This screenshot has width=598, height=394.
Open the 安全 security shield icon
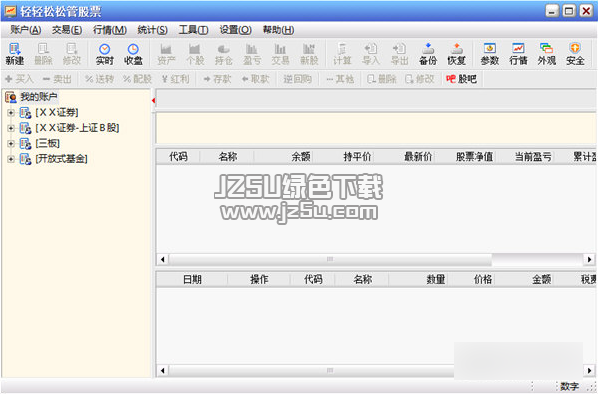(x=575, y=54)
